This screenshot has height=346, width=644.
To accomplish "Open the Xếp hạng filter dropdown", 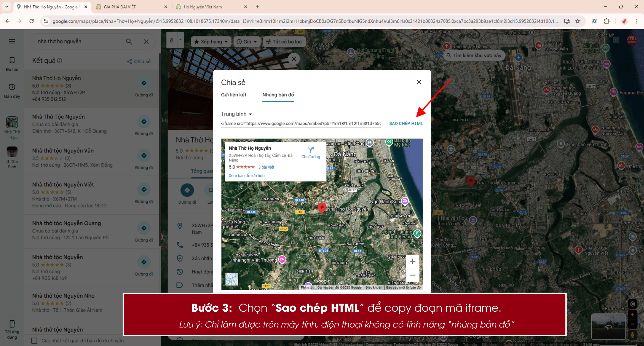I will click(211, 41).
